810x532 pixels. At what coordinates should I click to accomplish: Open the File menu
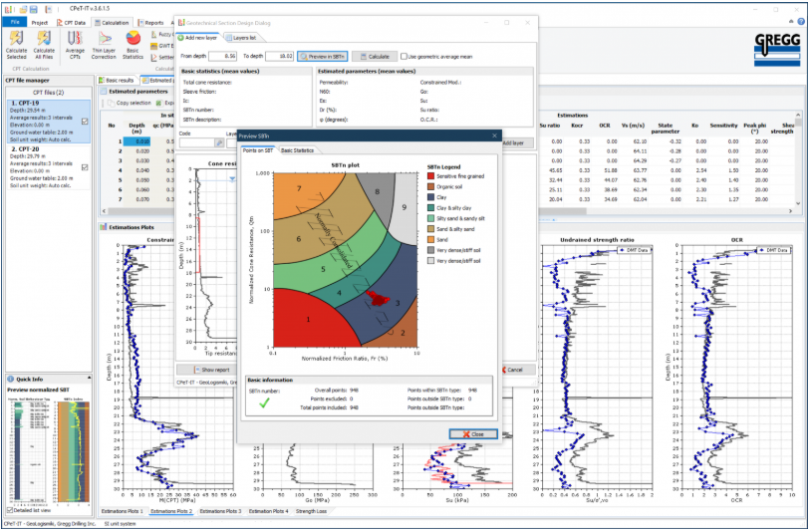[x=15, y=22]
